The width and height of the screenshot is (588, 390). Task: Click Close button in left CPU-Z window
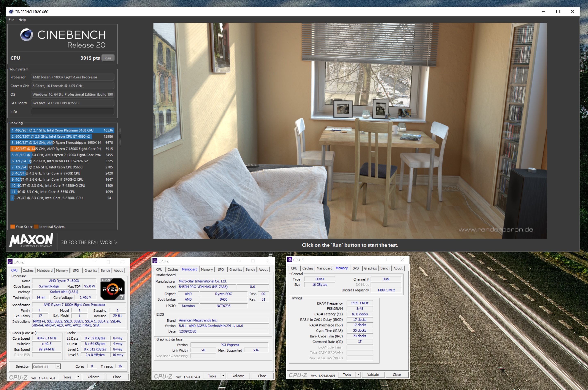point(117,377)
